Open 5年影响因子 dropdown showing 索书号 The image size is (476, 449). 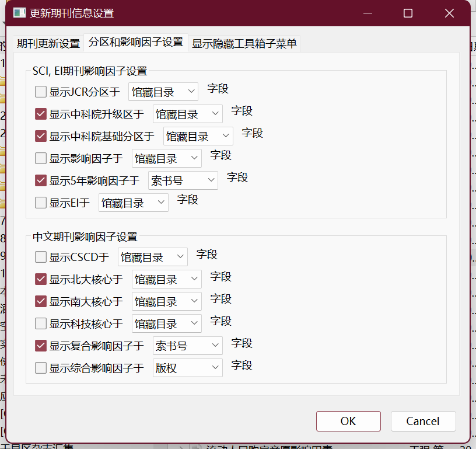tap(183, 180)
